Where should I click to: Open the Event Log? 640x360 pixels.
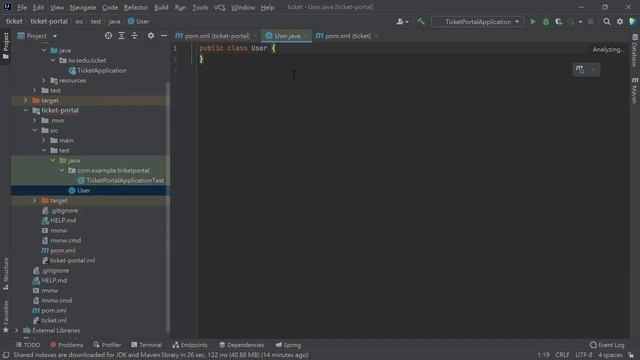pos(607,345)
